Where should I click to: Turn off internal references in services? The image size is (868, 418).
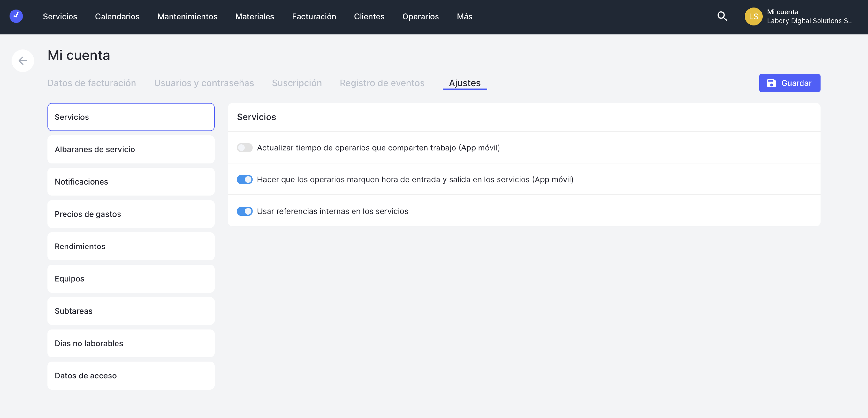tap(244, 211)
